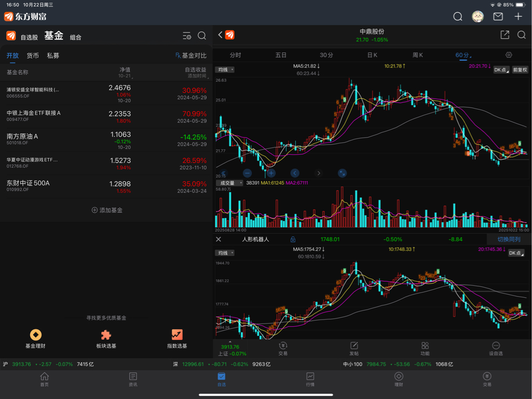Viewport: 532px width, 399px height.
Task: Open 交易 in stock toolbar
Action: pyautogui.click(x=283, y=349)
